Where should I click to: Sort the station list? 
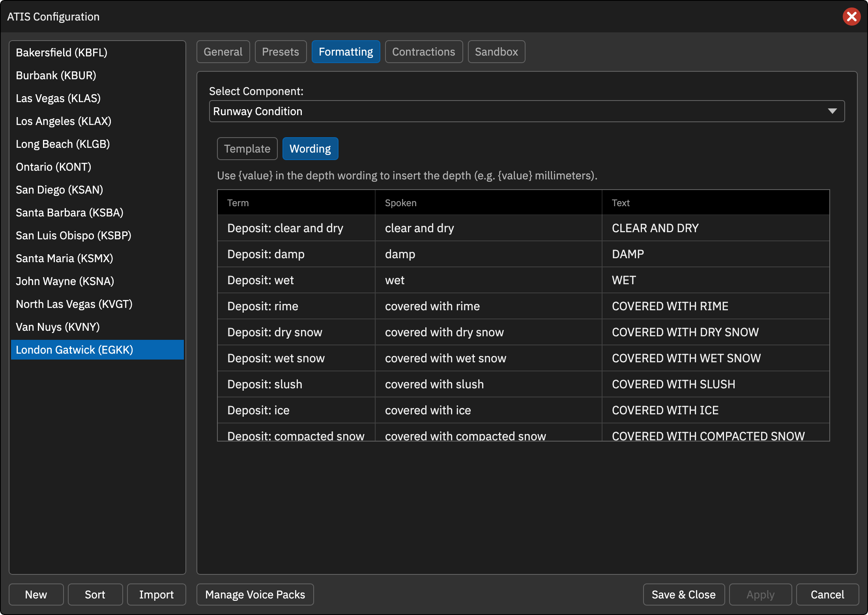95,594
